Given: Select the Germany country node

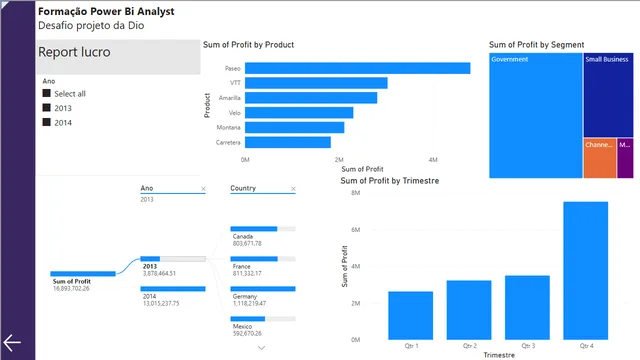Looking at the screenshot, I should tap(263, 289).
